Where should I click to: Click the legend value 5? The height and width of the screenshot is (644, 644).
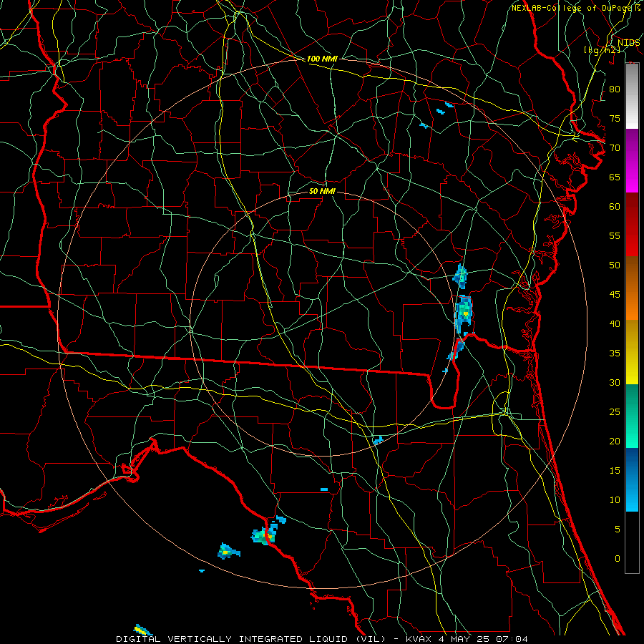[618, 530]
